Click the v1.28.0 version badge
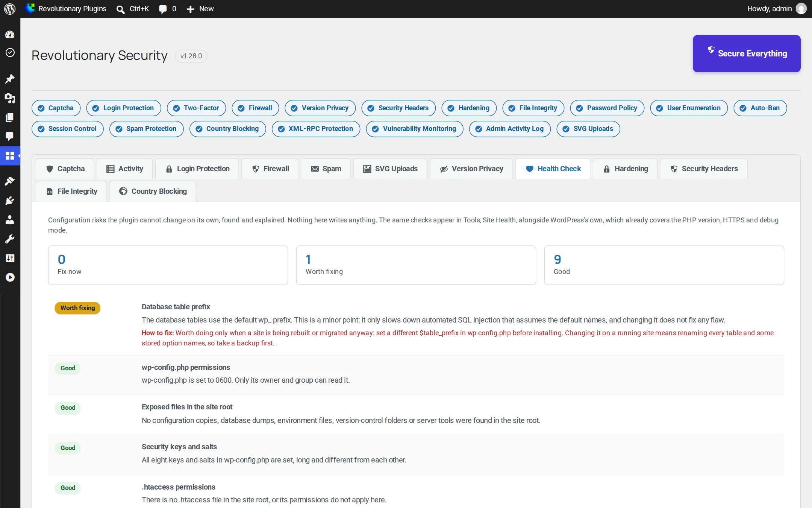This screenshot has height=508, width=812. (x=191, y=56)
